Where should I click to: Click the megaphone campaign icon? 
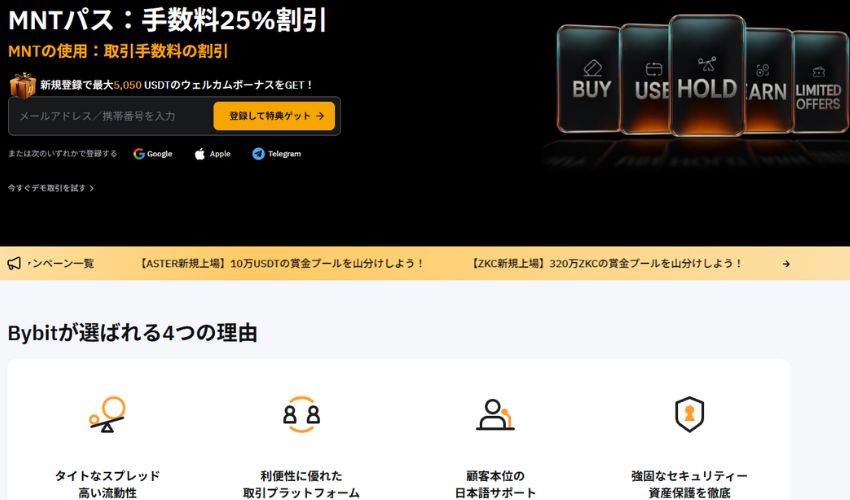click(x=14, y=264)
